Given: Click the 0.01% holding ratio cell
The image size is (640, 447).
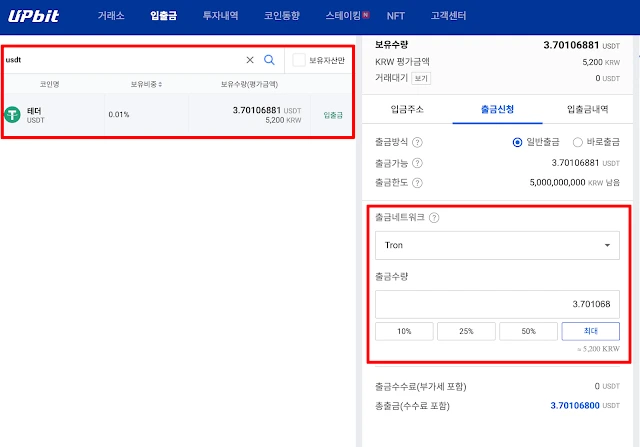Looking at the screenshot, I should [119, 115].
